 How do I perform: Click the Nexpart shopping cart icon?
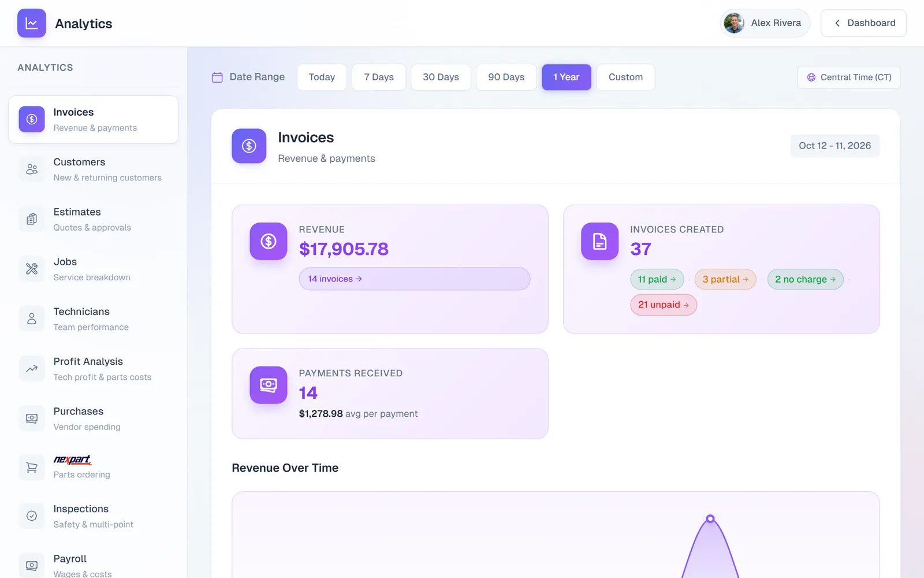pyautogui.click(x=32, y=467)
